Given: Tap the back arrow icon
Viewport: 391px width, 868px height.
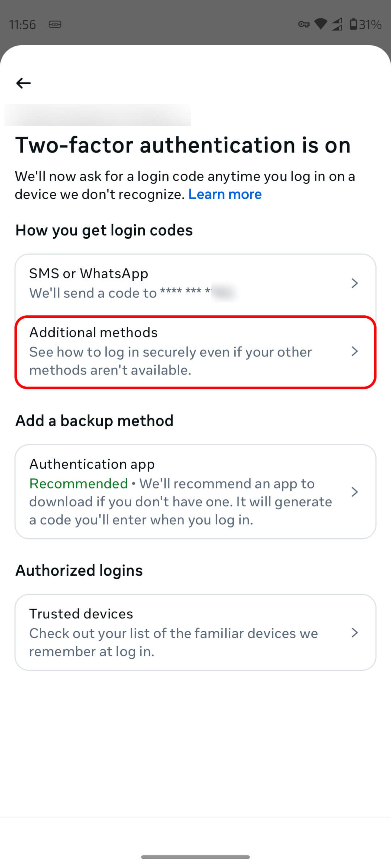Looking at the screenshot, I should point(23,83).
